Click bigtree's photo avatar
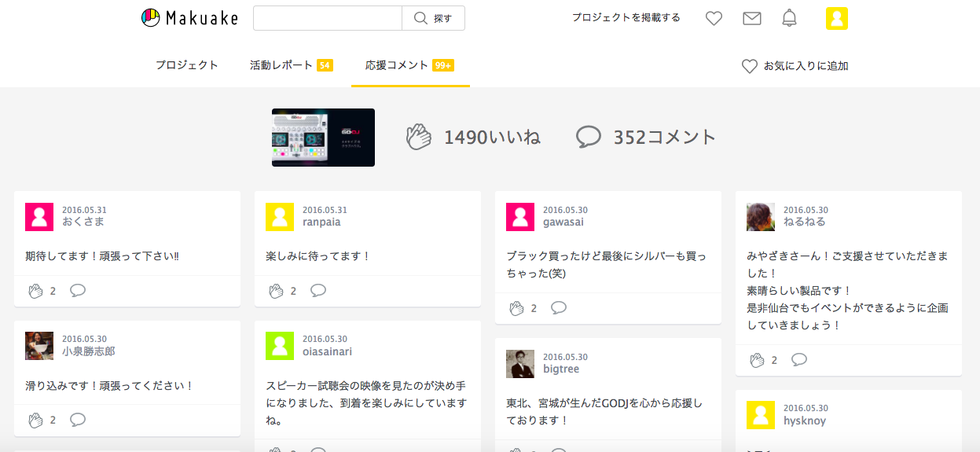This screenshot has height=452, width=980. coord(520,364)
